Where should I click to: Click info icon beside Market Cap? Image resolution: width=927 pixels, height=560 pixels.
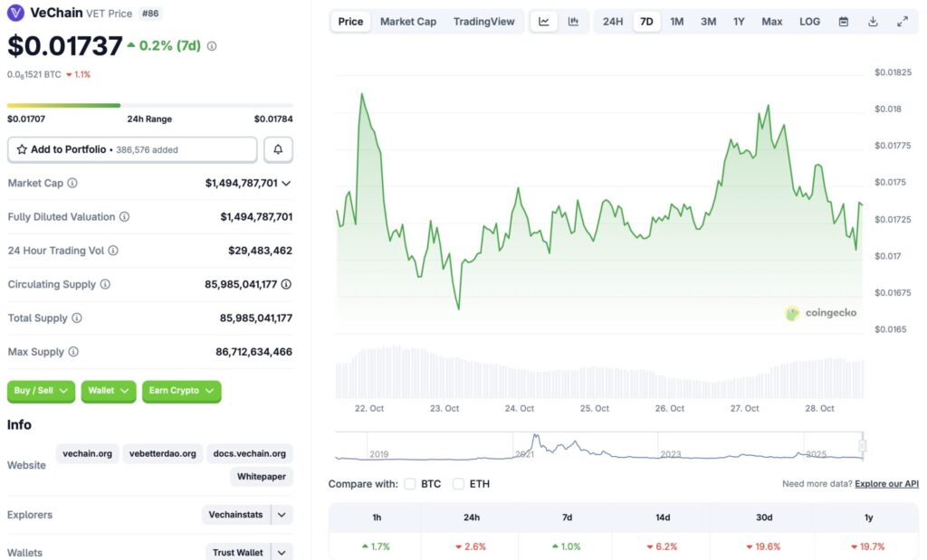(72, 183)
